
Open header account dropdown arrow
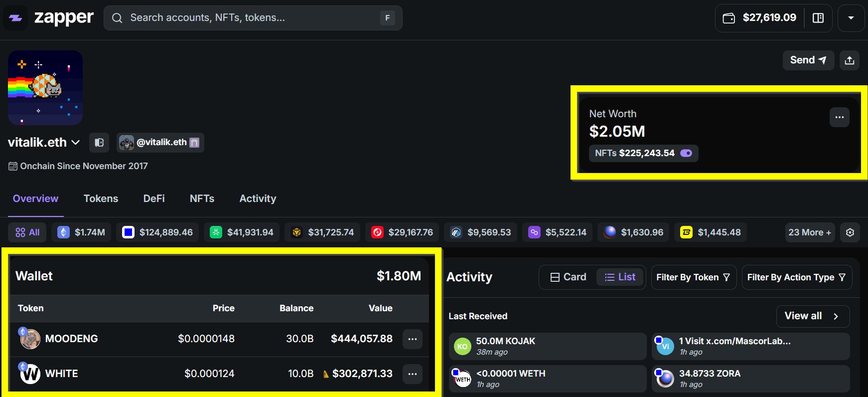[x=851, y=18]
